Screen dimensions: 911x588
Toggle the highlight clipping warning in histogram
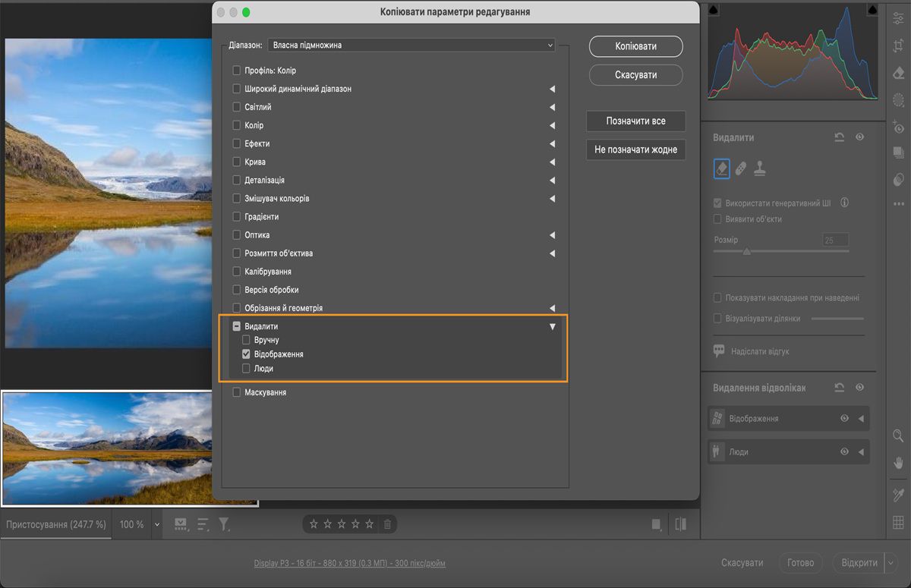tap(873, 10)
